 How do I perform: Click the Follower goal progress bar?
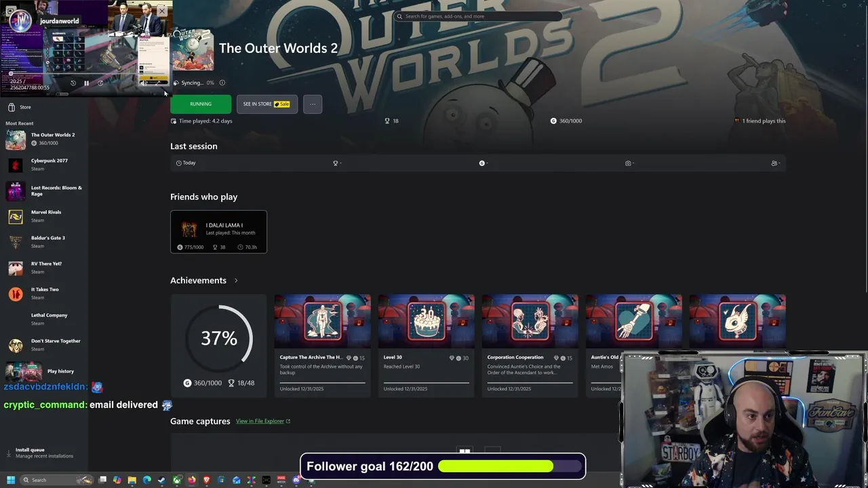511,466
